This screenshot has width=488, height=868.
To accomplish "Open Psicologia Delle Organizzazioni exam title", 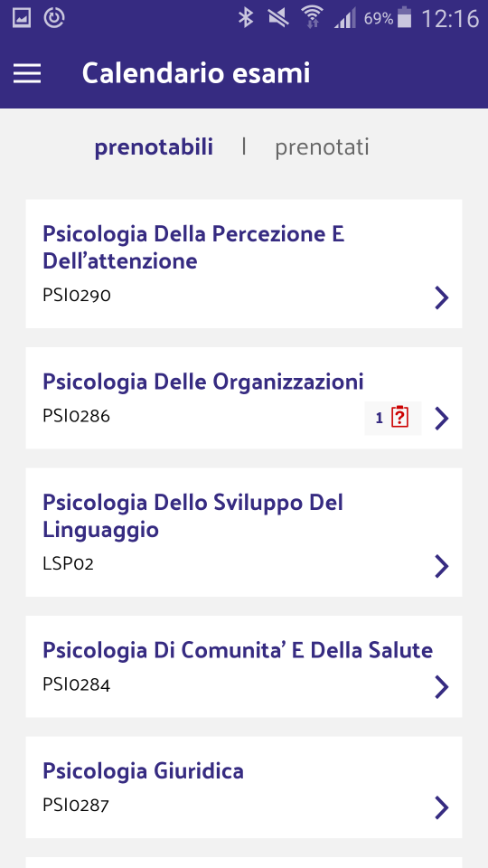I will click(x=203, y=382).
